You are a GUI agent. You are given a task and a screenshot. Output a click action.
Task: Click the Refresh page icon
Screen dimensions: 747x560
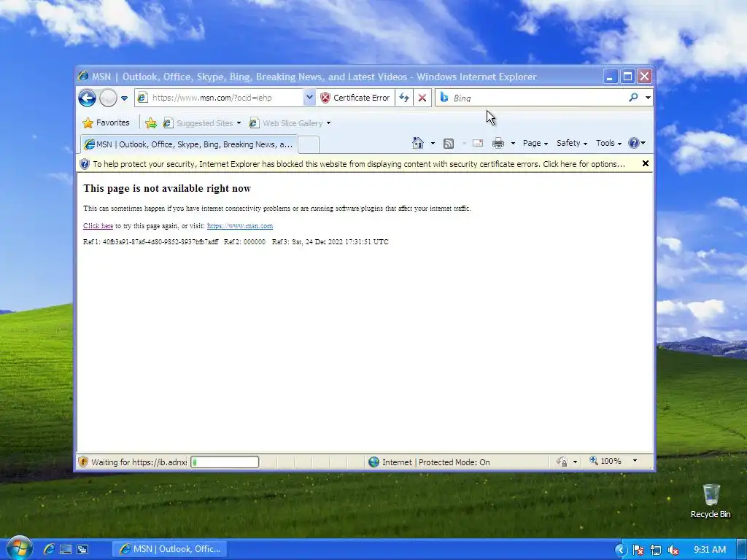coord(404,98)
